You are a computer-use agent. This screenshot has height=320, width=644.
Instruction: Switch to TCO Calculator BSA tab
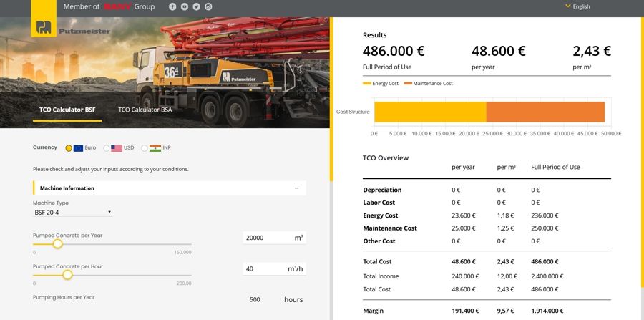point(145,110)
